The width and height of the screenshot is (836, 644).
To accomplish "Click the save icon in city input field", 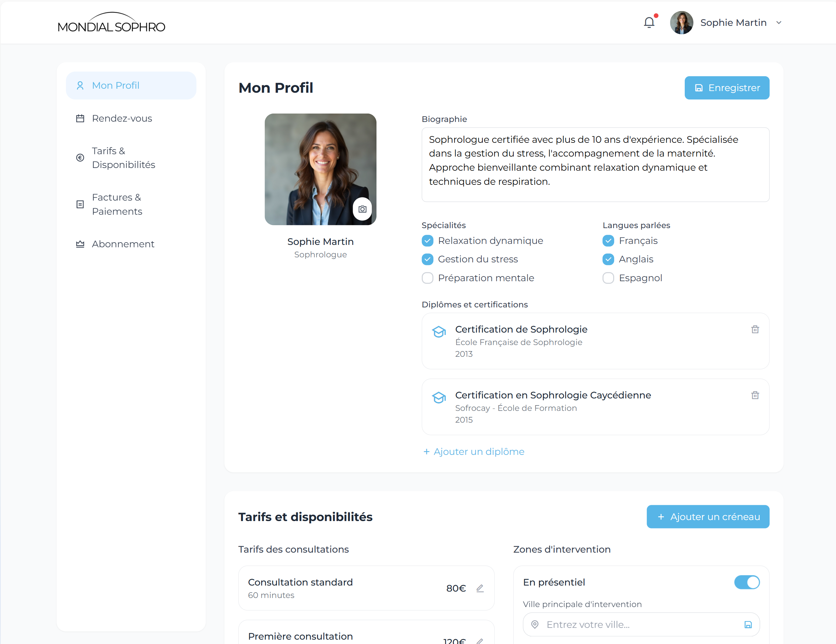I will click(x=748, y=624).
